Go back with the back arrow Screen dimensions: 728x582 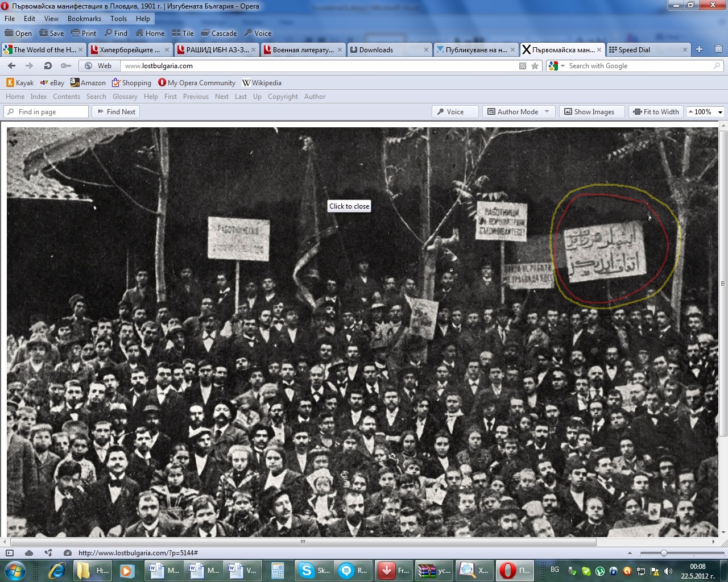pyautogui.click(x=11, y=66)
